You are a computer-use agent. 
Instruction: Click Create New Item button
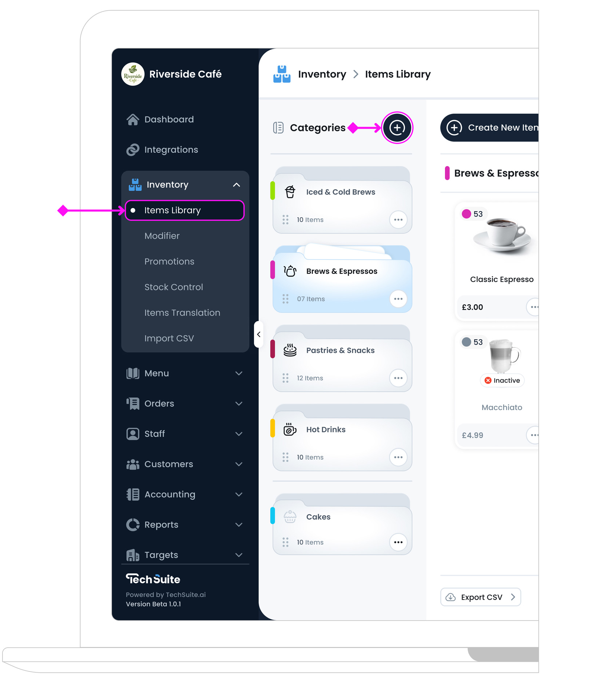click(490, 128)
